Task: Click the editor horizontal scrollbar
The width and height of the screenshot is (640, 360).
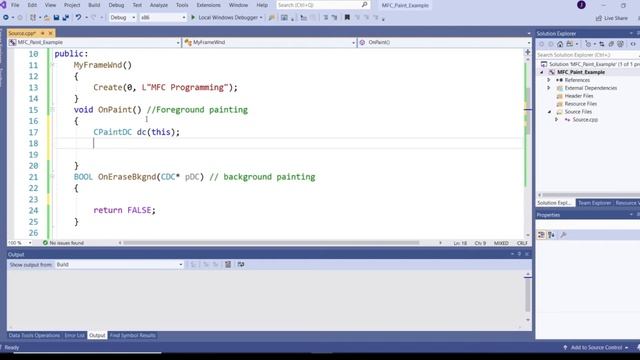Action: pyautogui.click(x=271, y=243)
